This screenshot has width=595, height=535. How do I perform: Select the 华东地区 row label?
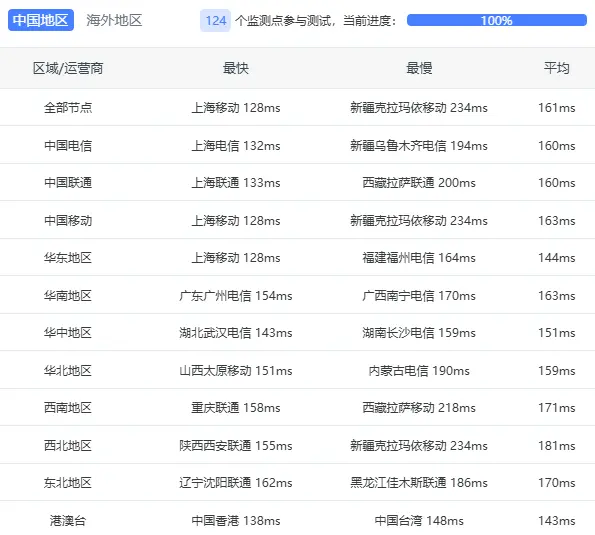[x=68, y=258]
